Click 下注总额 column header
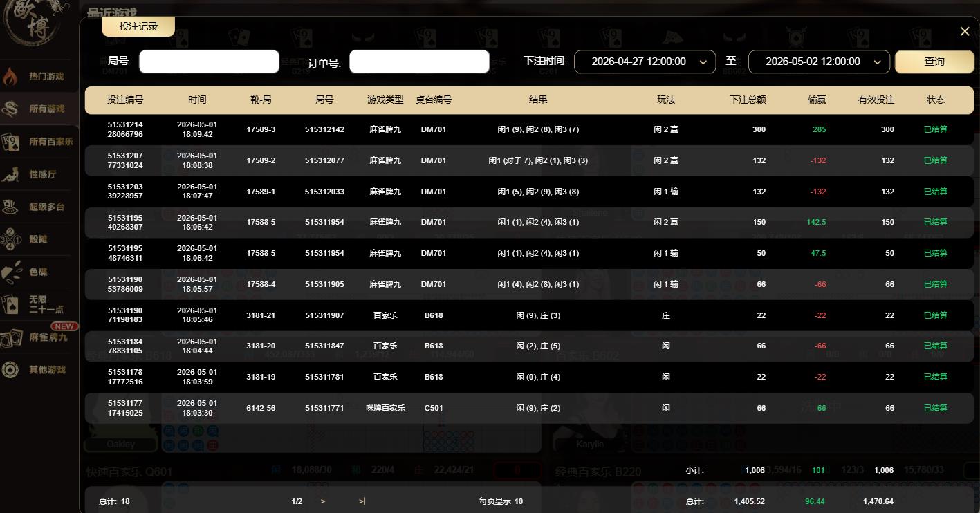The height and width of the screenshot is (513, 980). pos(748,100)
